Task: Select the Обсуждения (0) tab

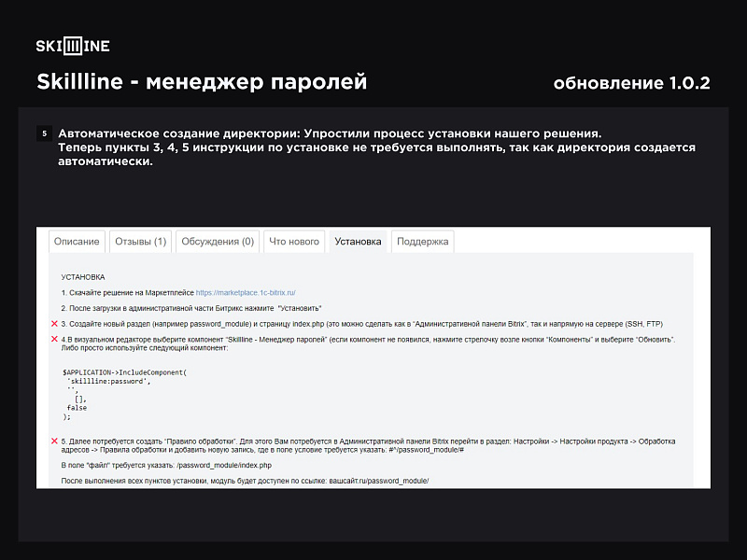Action: tap(217, 240)
